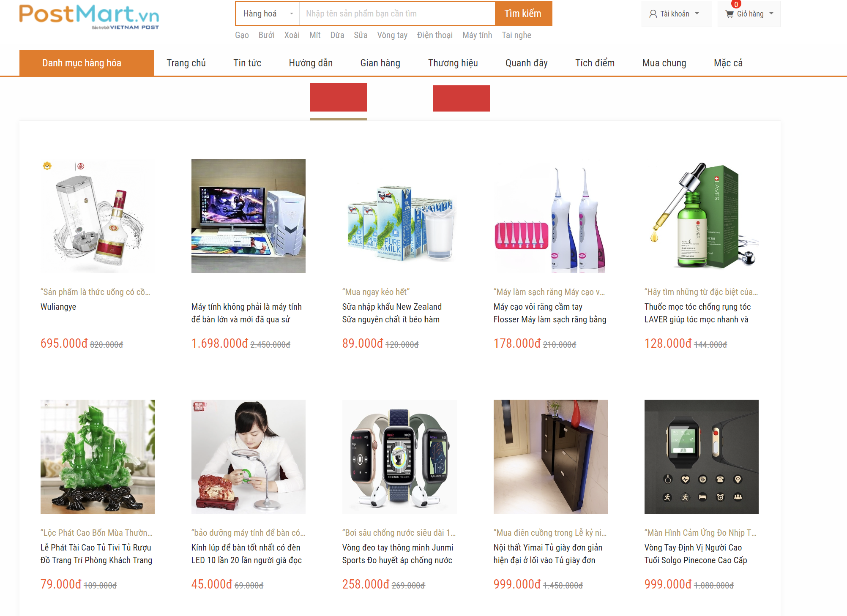Open the Mua chung page
Viewport: 847px width, 616px height.
click(664, 63)
